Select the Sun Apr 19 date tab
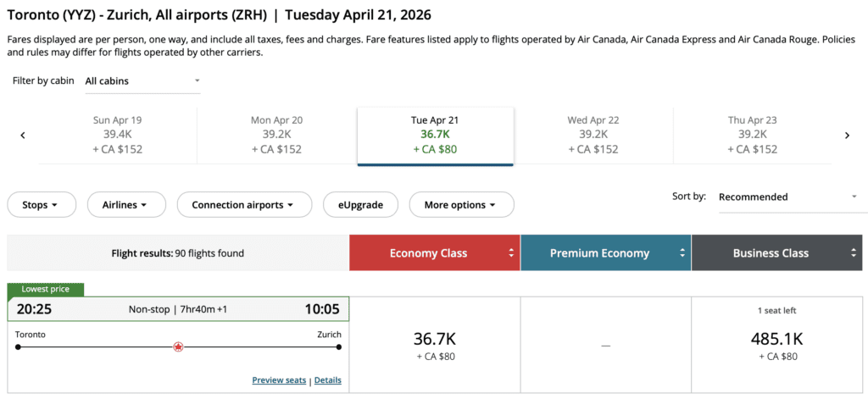Image resolution: width=868 pixels, height=399 pixels. point(118,135)
